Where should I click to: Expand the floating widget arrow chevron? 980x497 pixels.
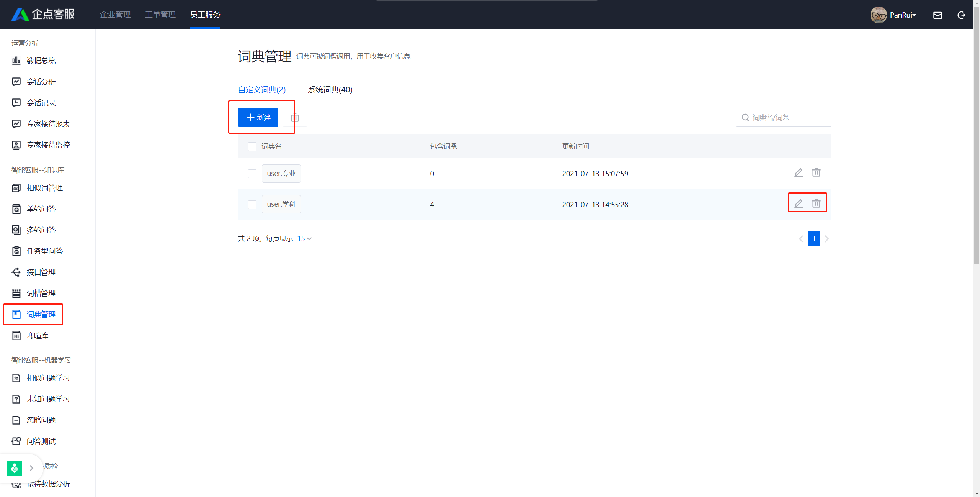31,468
